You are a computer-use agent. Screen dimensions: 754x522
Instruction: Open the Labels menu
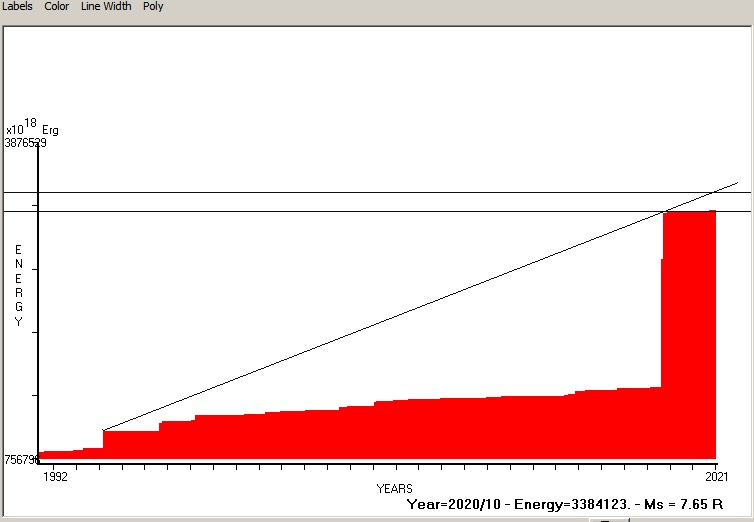(x=16, y=6)
